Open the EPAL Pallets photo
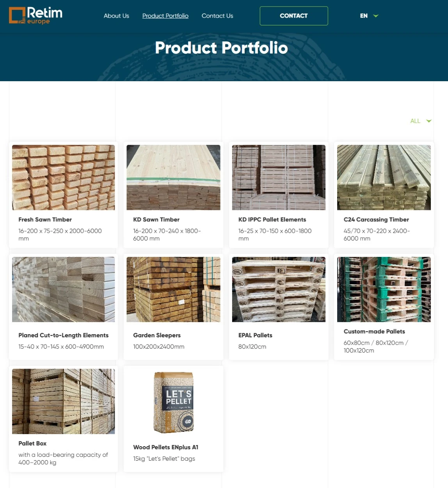 tap(279, 289)
